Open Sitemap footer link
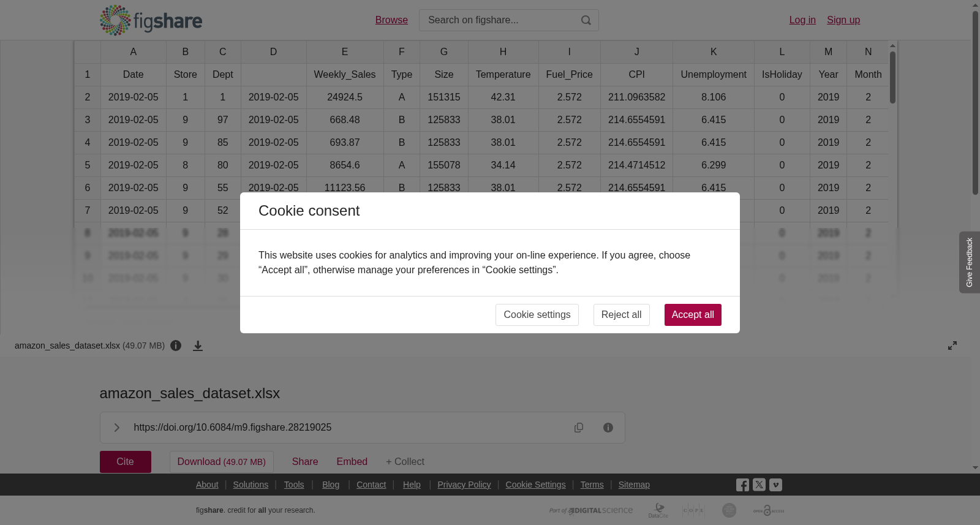This screenshot has height=525, width=980. click(634, 485)
